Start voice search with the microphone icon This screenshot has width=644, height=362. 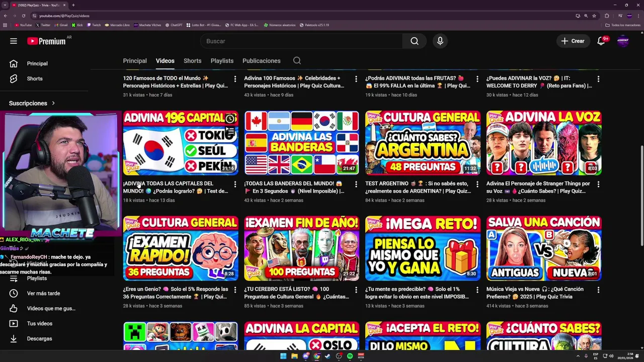[x=440, y=41]
